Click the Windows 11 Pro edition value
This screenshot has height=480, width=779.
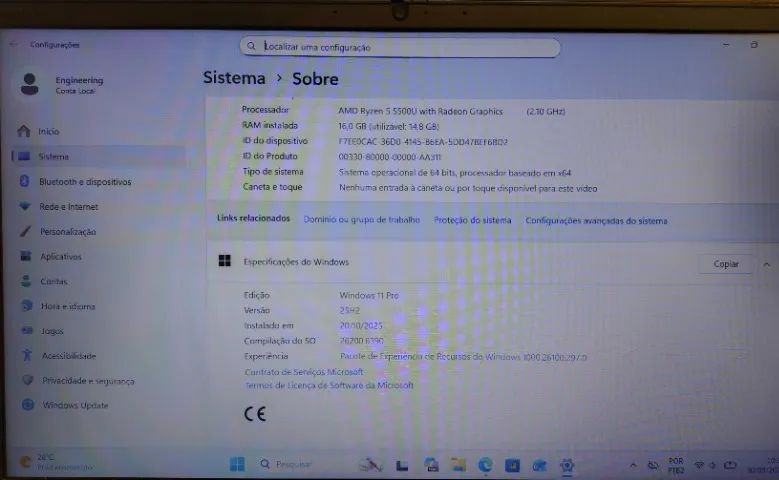click(369, 295)
